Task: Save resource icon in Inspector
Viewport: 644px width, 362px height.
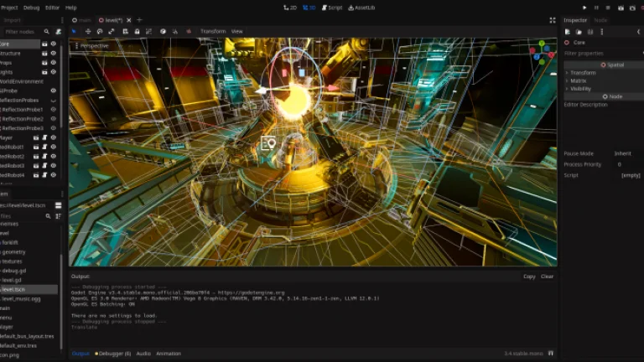Action: point(590,32)
